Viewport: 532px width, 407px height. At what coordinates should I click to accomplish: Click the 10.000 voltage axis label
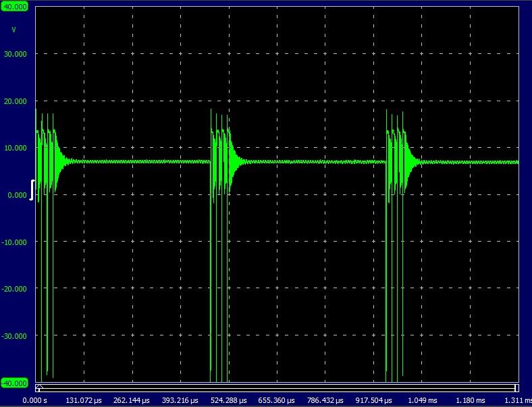click(15, 148)
